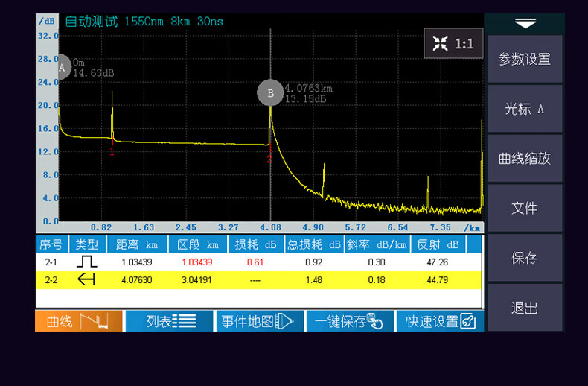Click the 退出 exit button
The height and width of the screenshot is (386, 588).
tap(525, 308)
